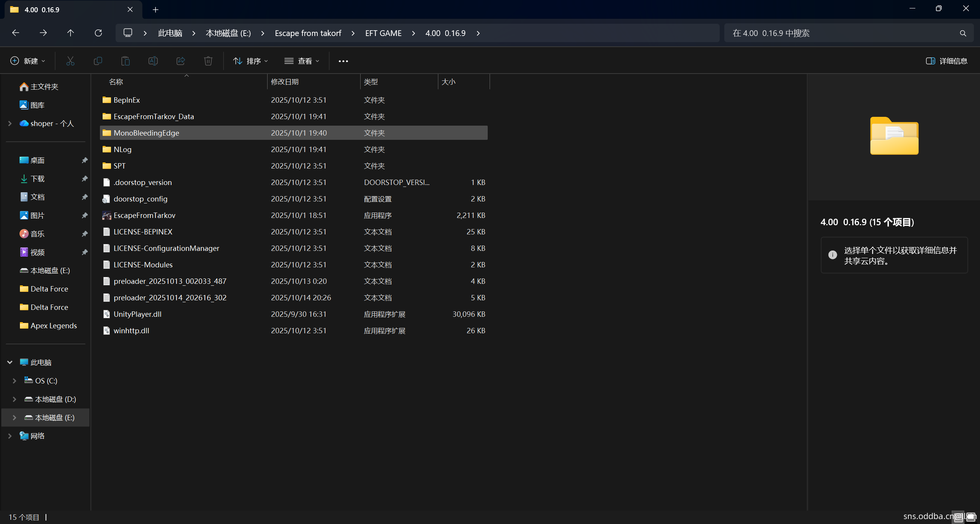Viewport: 980px width, 524px height.
Task: Click the Paste clipboard icon
Action: tap(125, 61)
